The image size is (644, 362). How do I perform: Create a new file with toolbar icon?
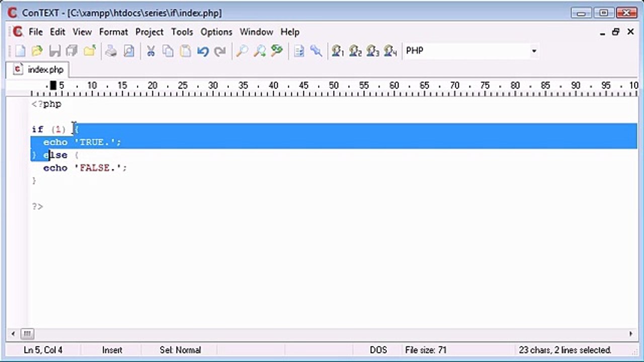20,51
